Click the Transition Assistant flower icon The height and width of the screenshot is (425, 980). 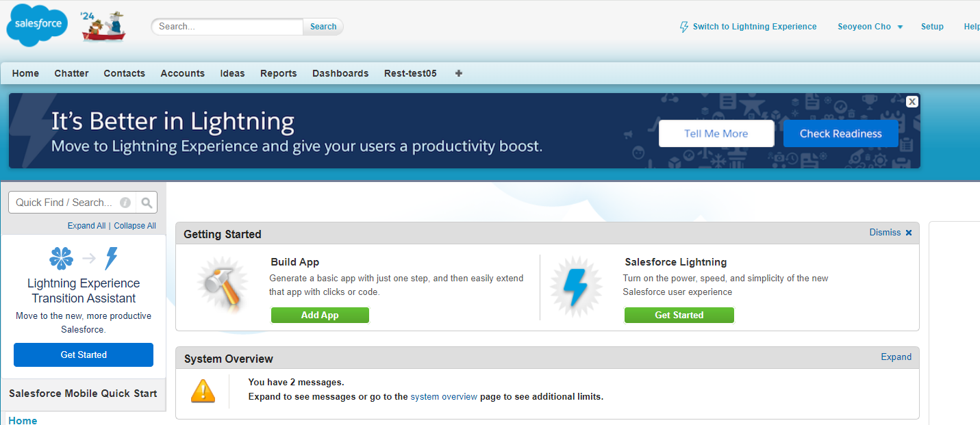pyautogui.click(x=61, y=259)
